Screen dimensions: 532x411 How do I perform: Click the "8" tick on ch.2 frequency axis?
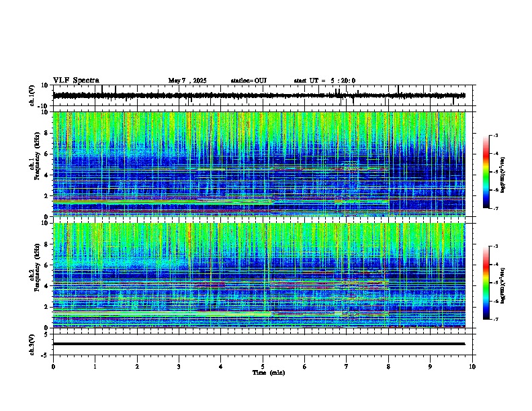point(46,244)
